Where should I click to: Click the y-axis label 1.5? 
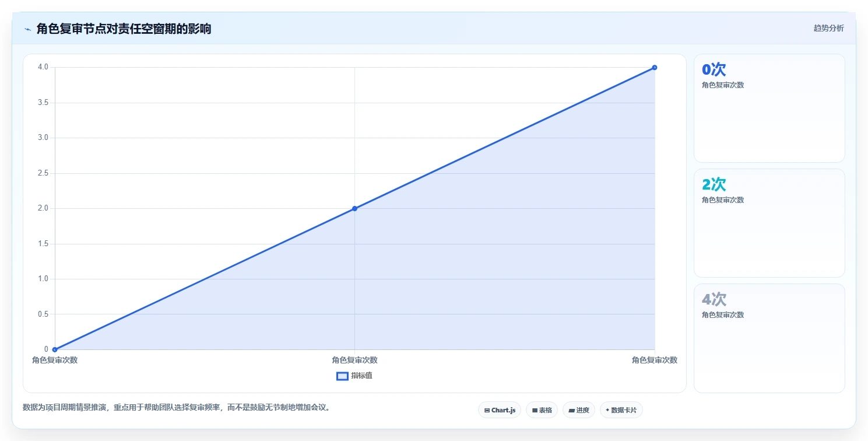(x=43, y=244)
